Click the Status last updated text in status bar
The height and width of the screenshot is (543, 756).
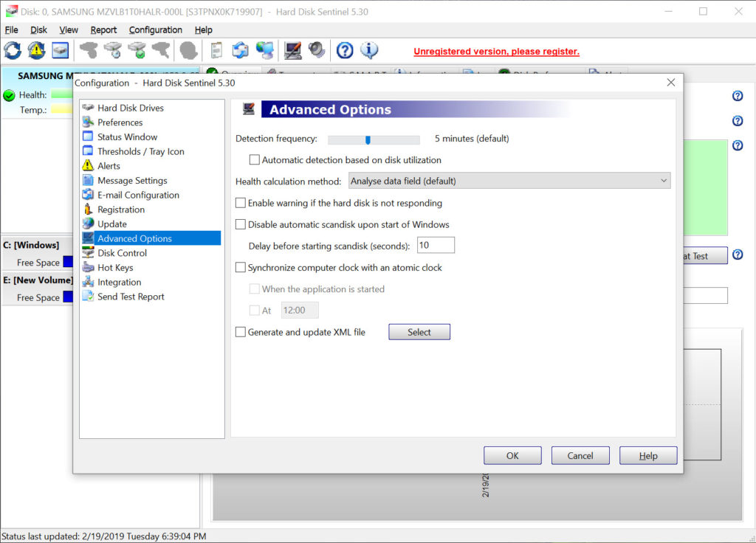[x=103, y=536]
